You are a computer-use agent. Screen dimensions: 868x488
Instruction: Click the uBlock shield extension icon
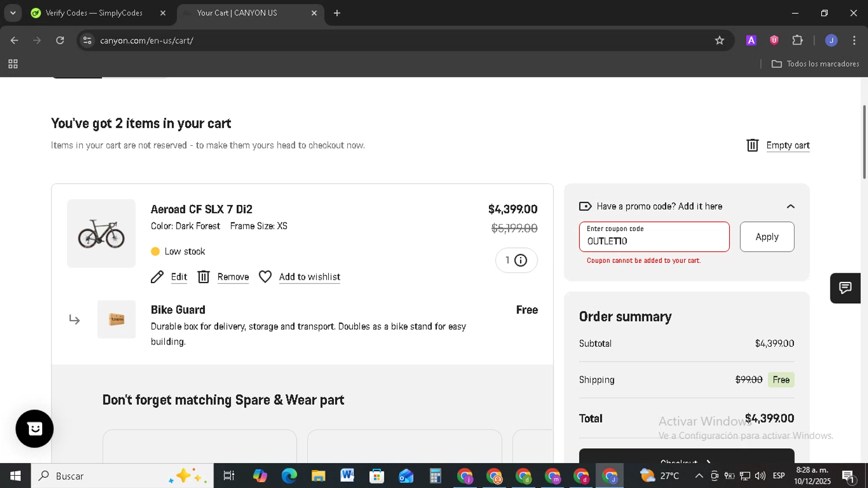pos(774,41)
